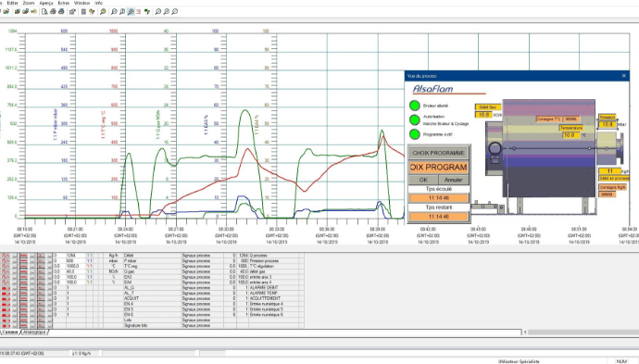Viewport: 639px width, 364px height.
Task: Click the first zoom magnifier icon
Action: pyautogui.click(x=114, y=11)
